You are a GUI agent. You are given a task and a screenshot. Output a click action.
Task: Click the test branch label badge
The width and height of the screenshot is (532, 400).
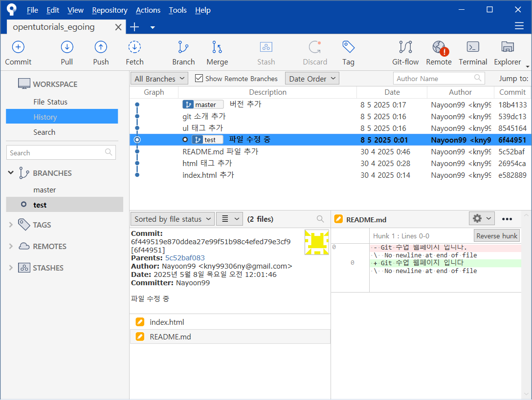(207, 140)
